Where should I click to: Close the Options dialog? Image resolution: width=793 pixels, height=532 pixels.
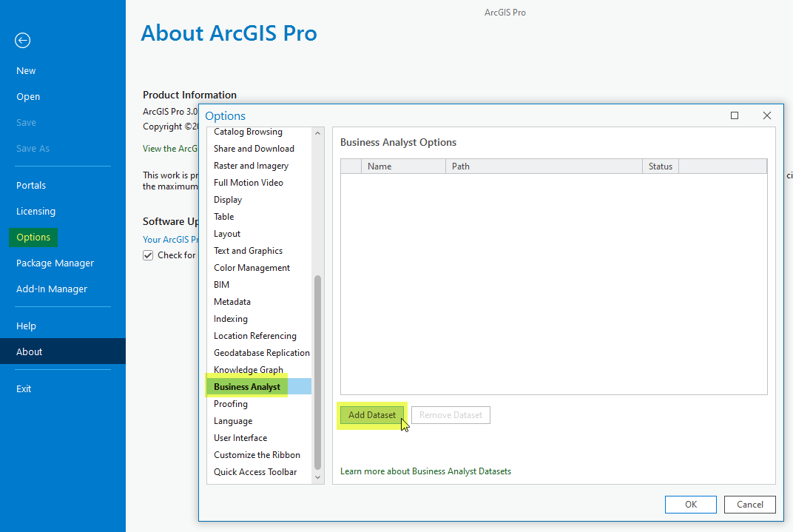tap(766, 116)
